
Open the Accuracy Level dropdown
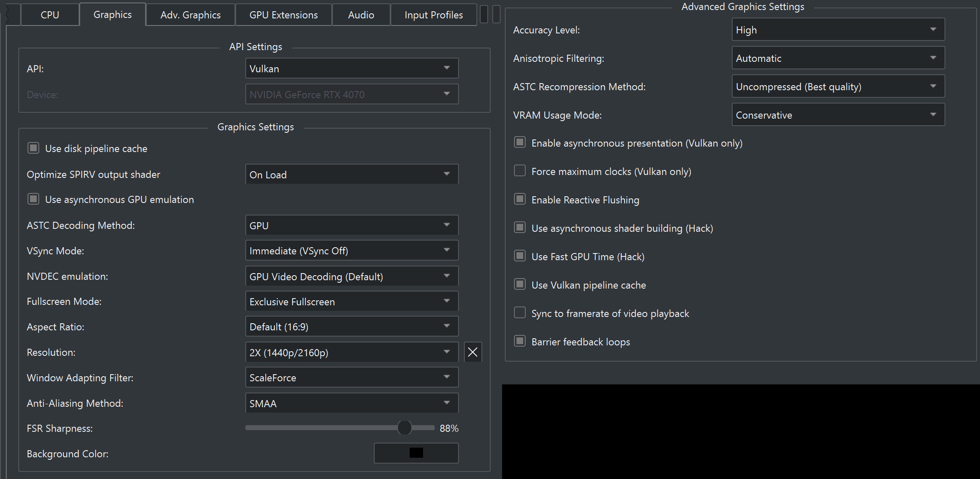838,30
